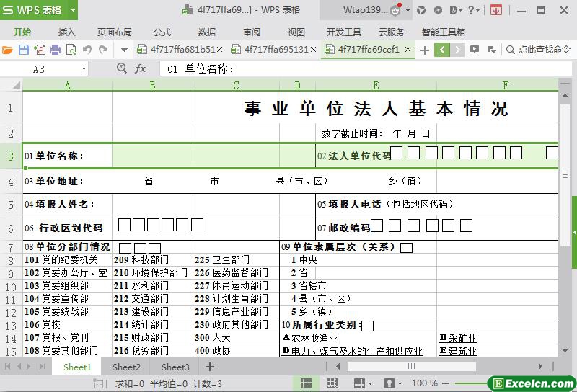Open a new document tab with plus
Screen dimensions: 577x392
pyautogui.click(x=424, y=50)
